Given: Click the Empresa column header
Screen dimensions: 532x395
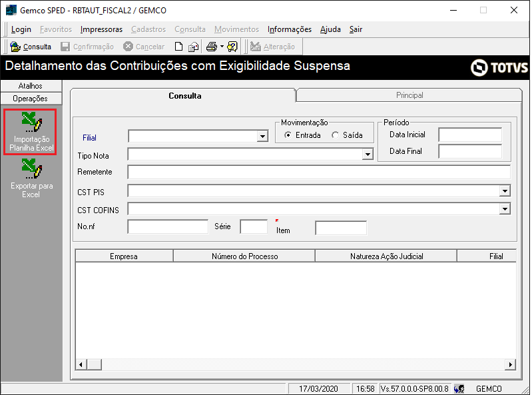Looking at the screenshot, I should [x=124, y=256].
